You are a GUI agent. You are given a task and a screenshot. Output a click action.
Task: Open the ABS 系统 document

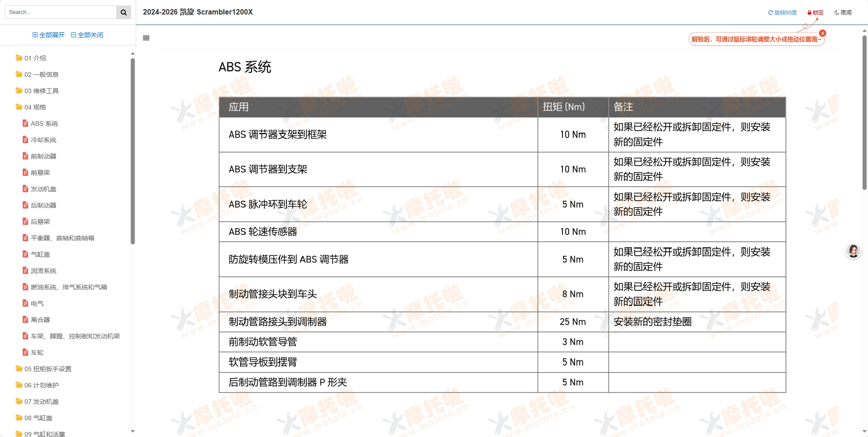[40, 124]
